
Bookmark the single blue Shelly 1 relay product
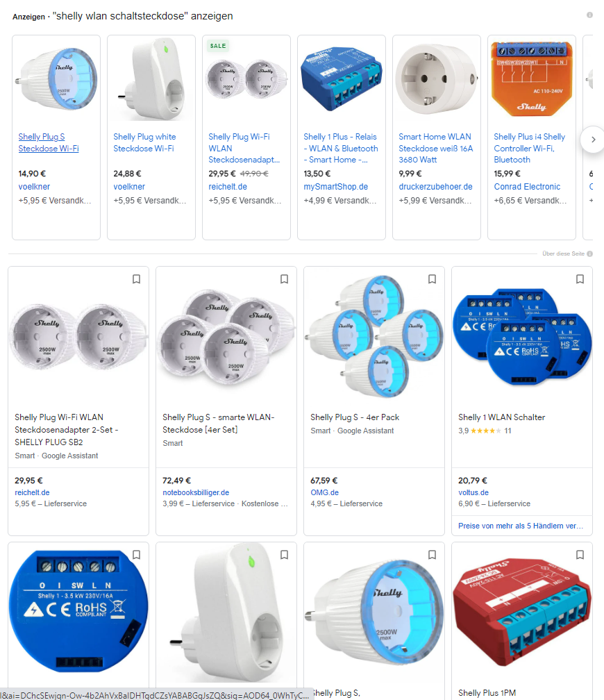coord(137,554)
